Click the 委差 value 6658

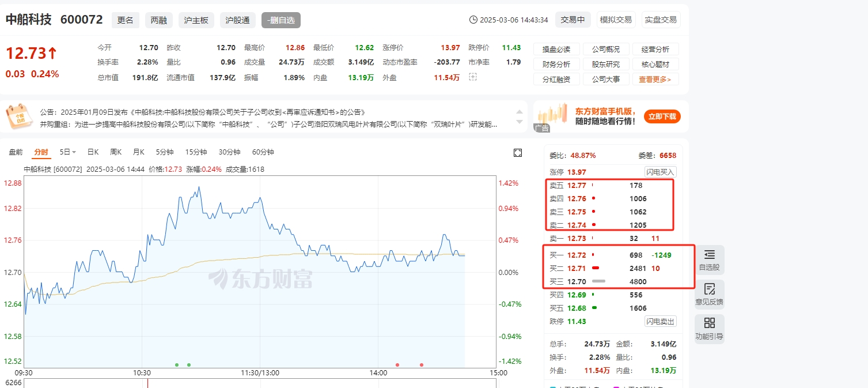click(x=668, y=156)
